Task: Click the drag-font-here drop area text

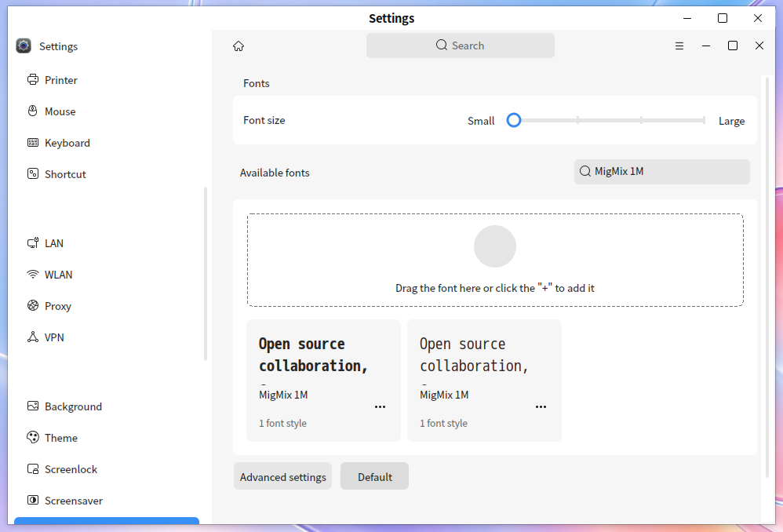Action: [495, 288]
